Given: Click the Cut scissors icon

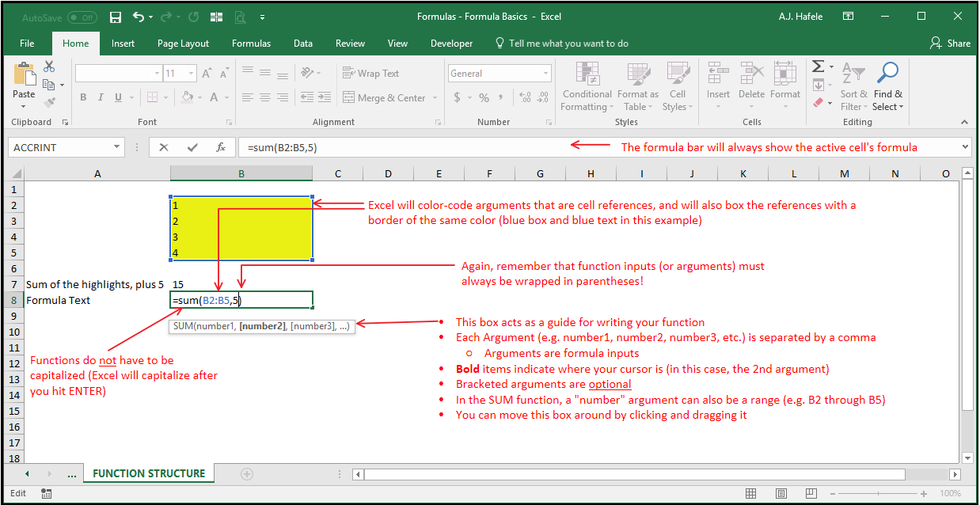Looking at the screenshot, I should (50, 66).
